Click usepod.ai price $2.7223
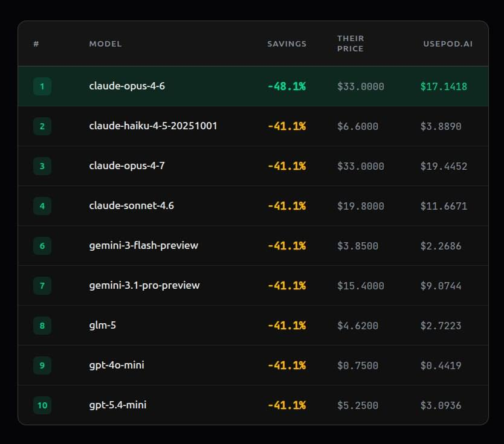Screen dimensions: 504x444 (x=441, y=326)
